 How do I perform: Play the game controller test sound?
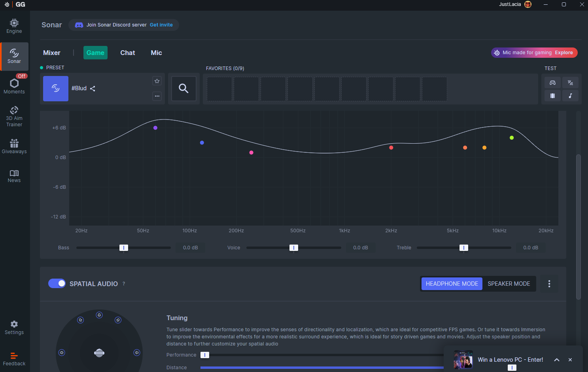pyautogui.click(x=552, y=83)
